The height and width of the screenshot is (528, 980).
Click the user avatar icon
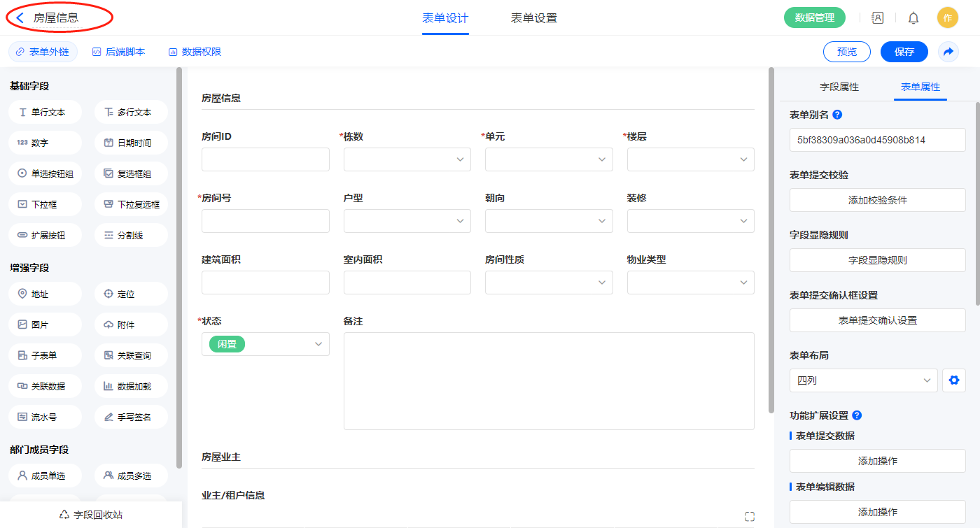[947, 18]
